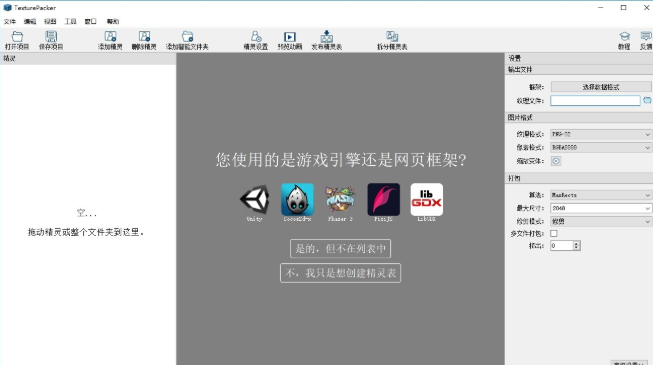Click the Publish Sprite Sheet (发布精灵表) icon
The width and height of the screenshot is (653, 365).
coord(327,40)
